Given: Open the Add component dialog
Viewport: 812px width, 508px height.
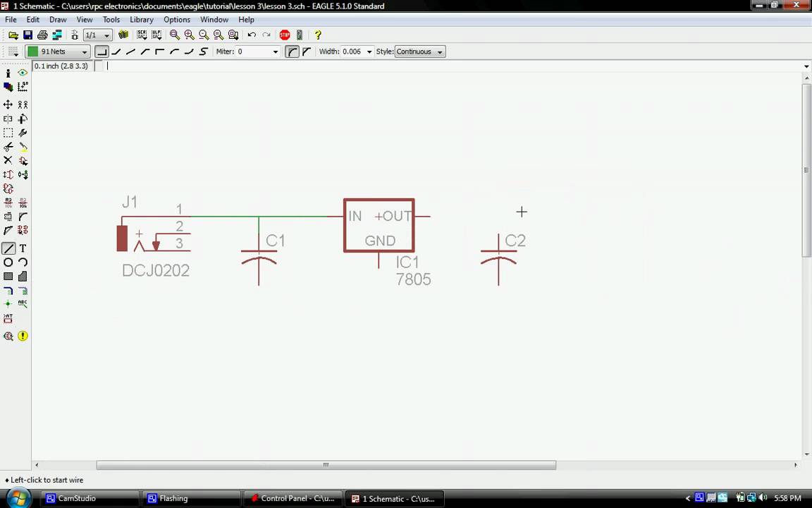Looking at the screenshot, I should point(22,160).
